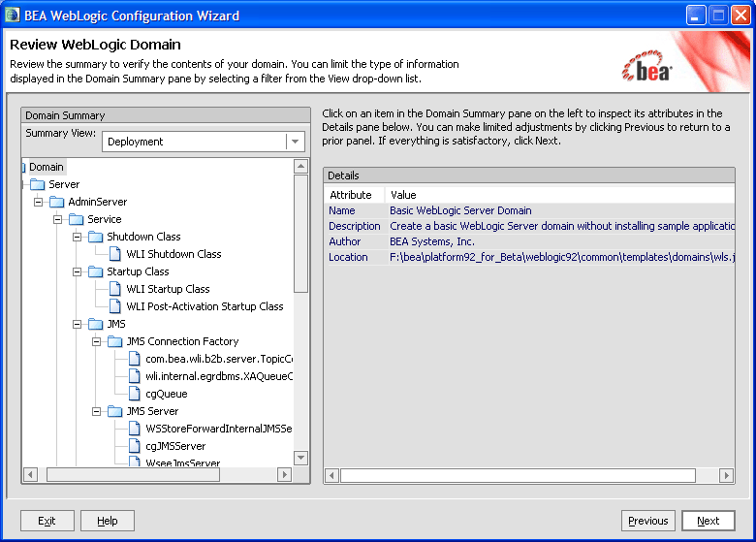Click the Shutdown Class folder icon
The width and height of the screenshot is (756, 542).
coord(95,237)
